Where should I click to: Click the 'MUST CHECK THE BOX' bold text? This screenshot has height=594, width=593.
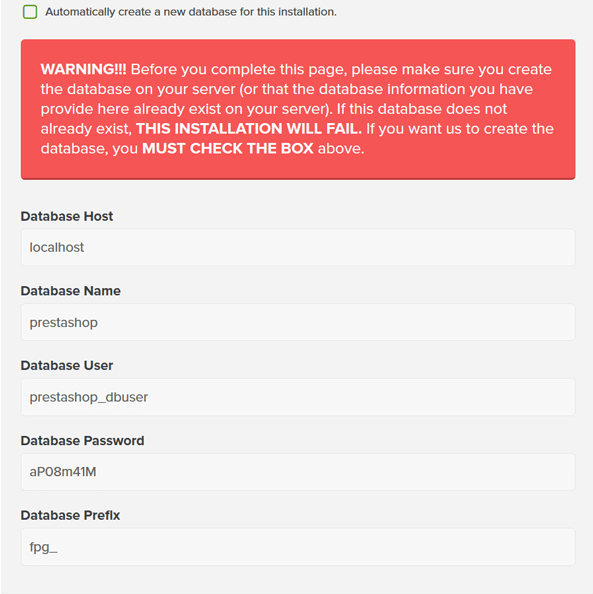pos(228,148)
